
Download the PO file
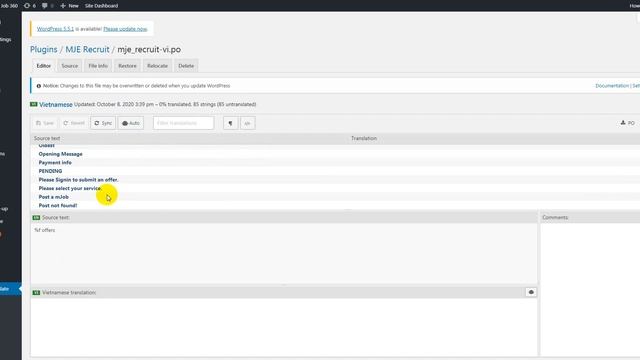(627, 123)
